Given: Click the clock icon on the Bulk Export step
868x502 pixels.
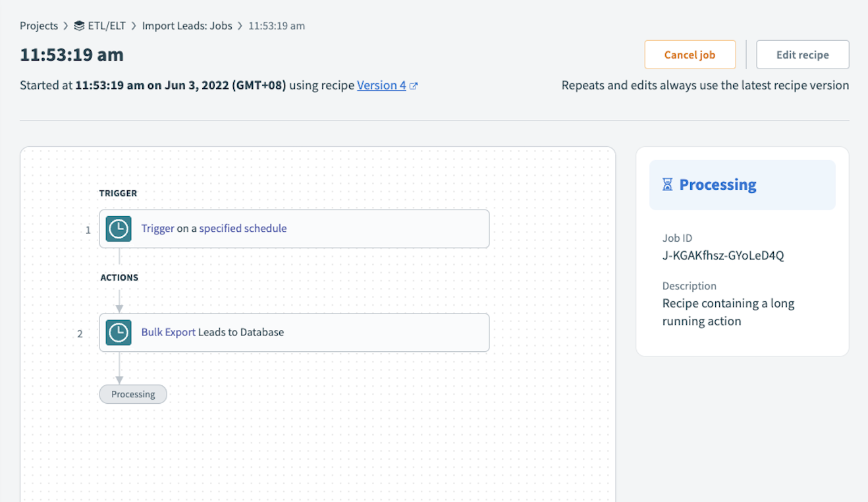Looking at the screenshot, I should 118,333.
